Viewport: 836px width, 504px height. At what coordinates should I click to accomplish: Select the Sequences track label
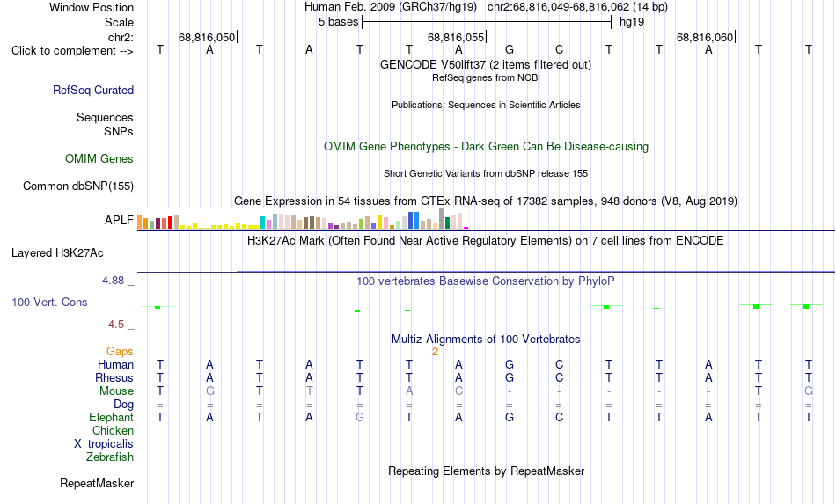coord(105,117)
